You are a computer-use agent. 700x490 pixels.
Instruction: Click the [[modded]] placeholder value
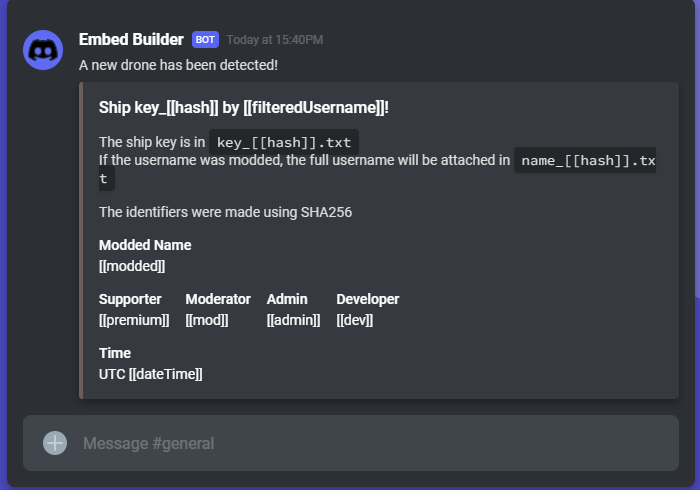click(132, 266)
